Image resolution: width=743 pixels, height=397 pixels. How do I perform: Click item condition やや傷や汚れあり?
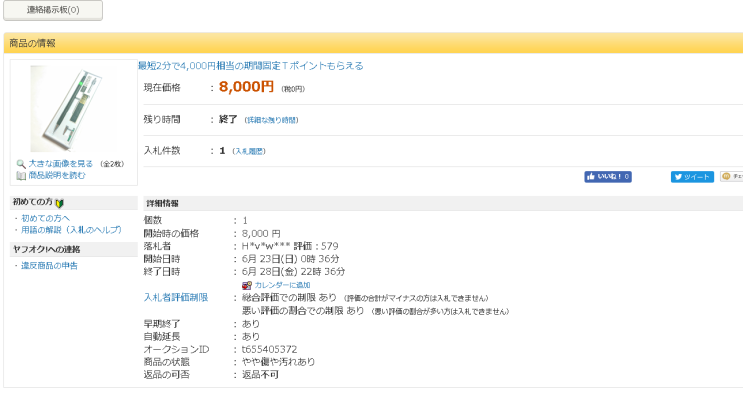[x=279, y=362]
